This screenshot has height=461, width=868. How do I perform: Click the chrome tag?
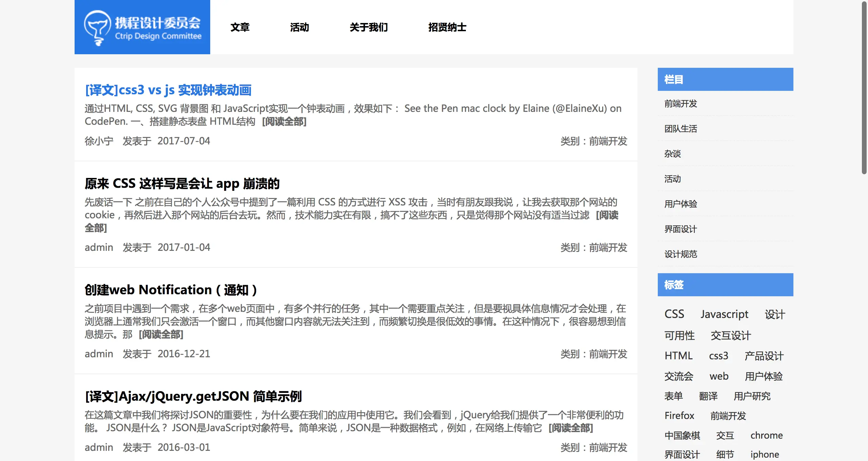pyautogui.click(x=766, y=435)
